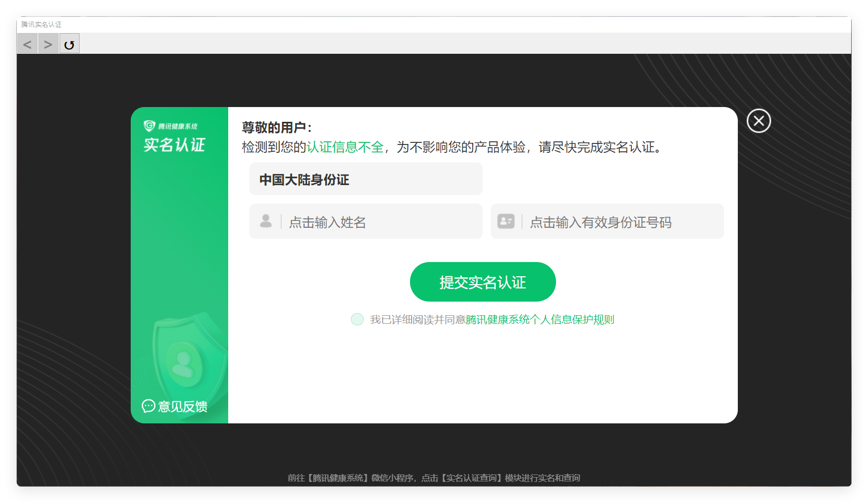Screen dimensions: 868x503
Task: Click the browser forward arrow button
Action: [x=48, y=44]
